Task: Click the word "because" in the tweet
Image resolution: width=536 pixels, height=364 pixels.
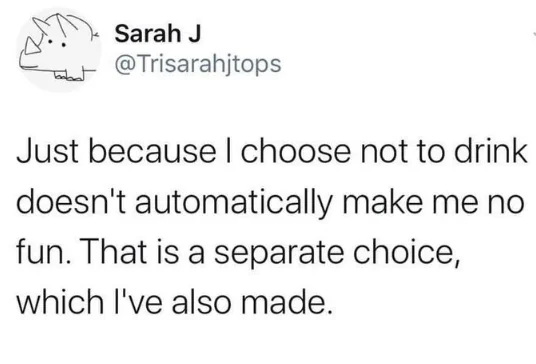Action: coord(152,151)
